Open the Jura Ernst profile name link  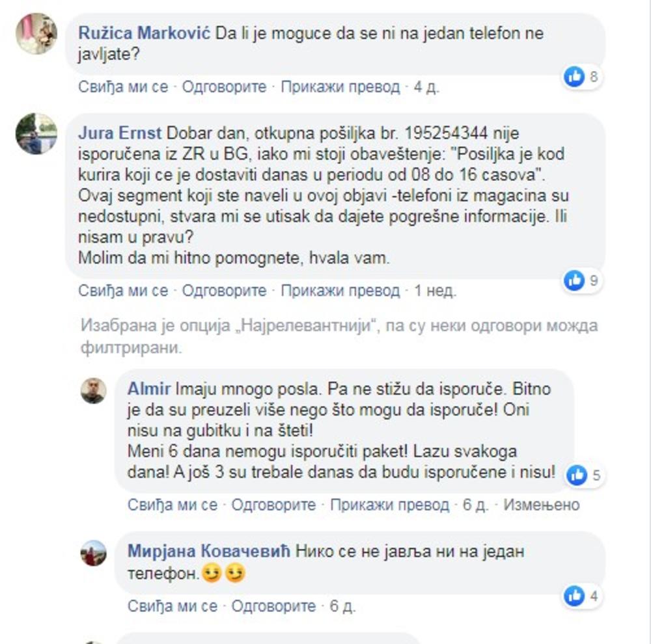(x=120, y=133)
